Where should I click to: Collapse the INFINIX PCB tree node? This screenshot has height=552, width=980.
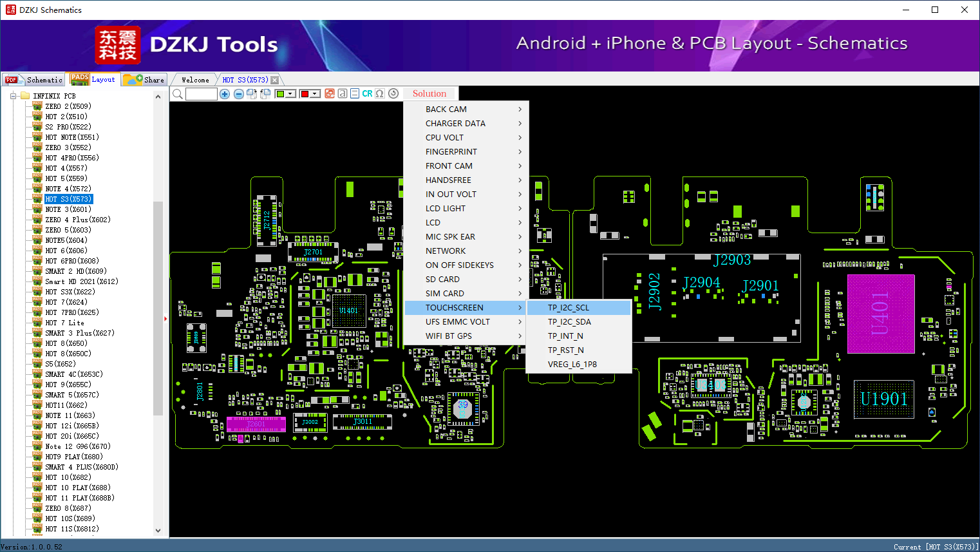[x=14, y=96]
